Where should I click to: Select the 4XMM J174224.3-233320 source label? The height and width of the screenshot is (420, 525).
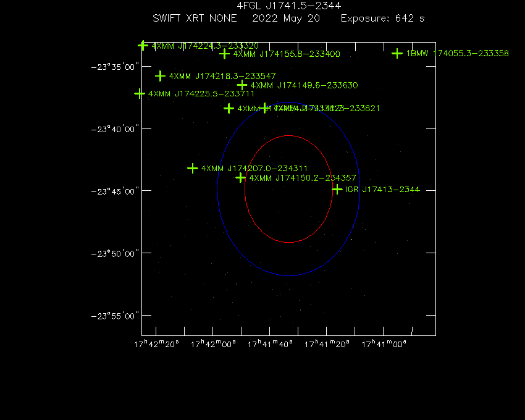pos(205,46)
